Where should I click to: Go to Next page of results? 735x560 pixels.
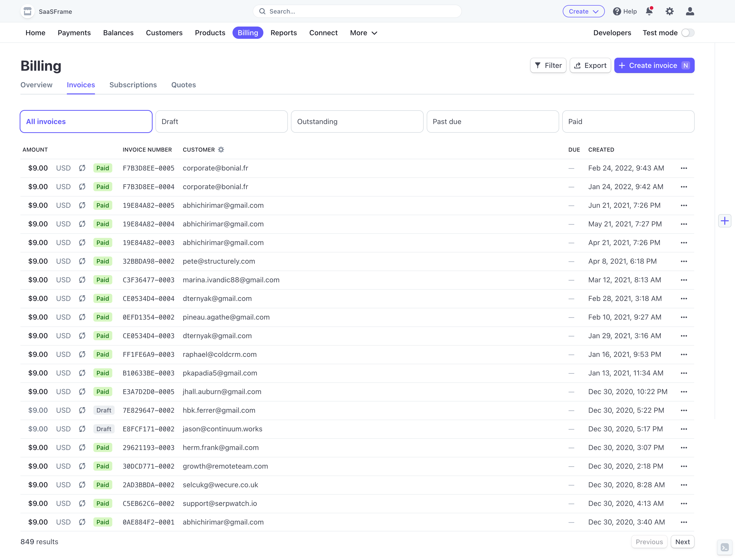click(x=682, y=542)
